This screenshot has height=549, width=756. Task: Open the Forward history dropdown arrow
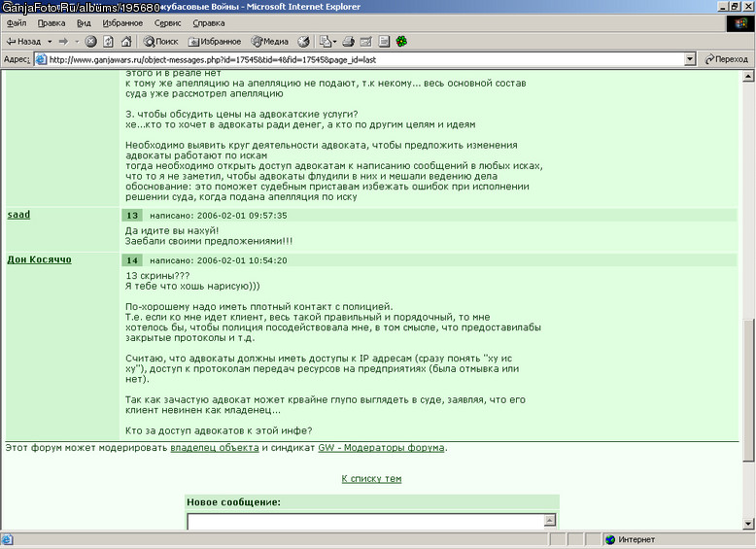(x=77, y=42)
